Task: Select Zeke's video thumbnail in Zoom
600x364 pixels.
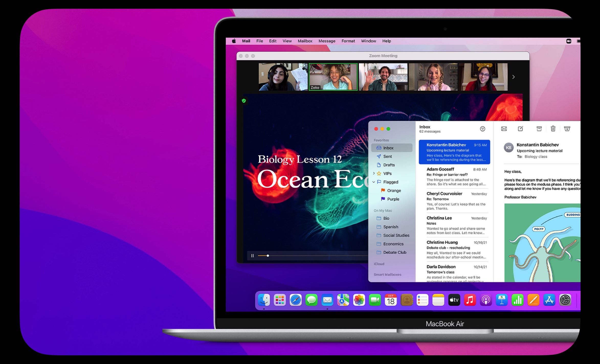Action: [x=333, y=77]
